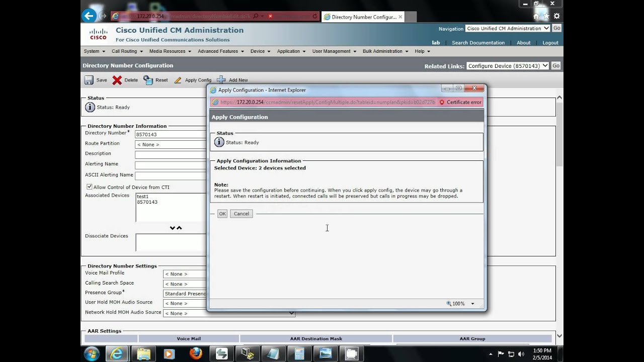The height and width of the screenshot is (362, 644).
Task: Open the Help menu
Action: pos(422,51)
